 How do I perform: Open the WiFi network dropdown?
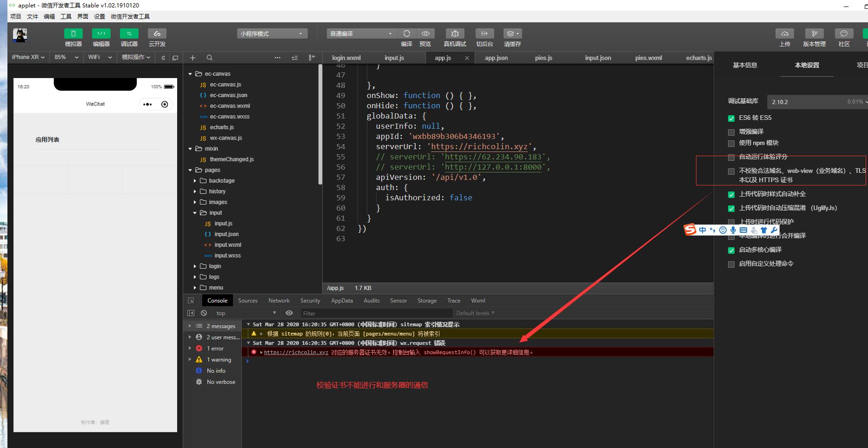tap(100, 57)
